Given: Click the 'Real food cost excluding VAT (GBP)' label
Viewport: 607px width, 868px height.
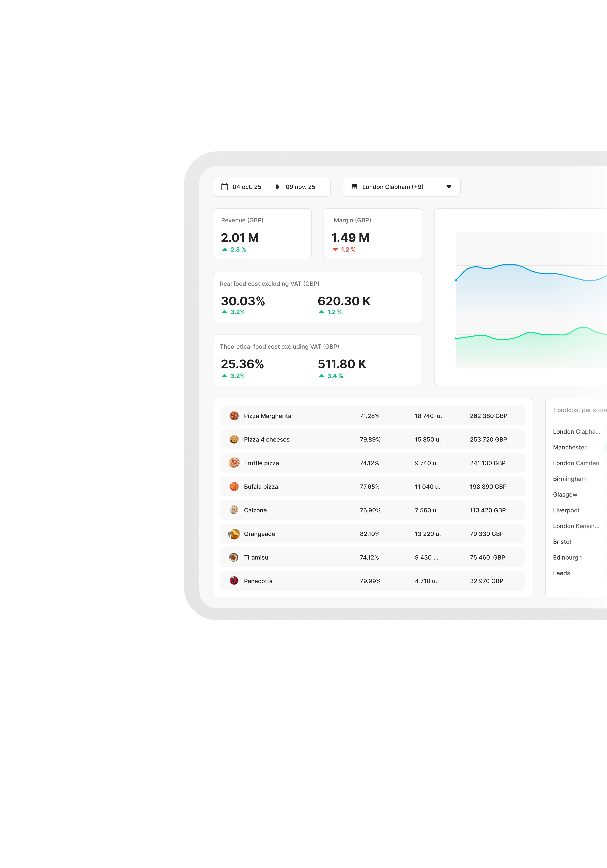Looking at the screenshot, I should coord(270,284).
